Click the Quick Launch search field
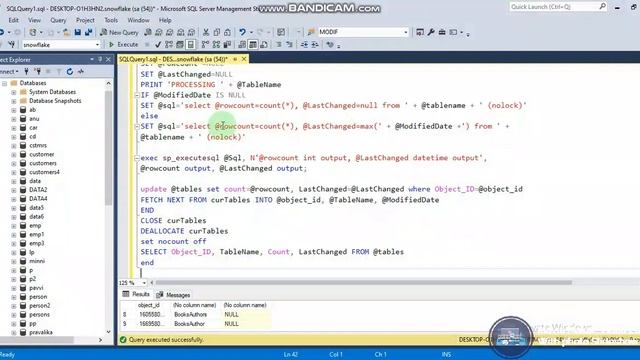This screenshot has height=360, width=640. pyautogui.click(x=558, y=7)
